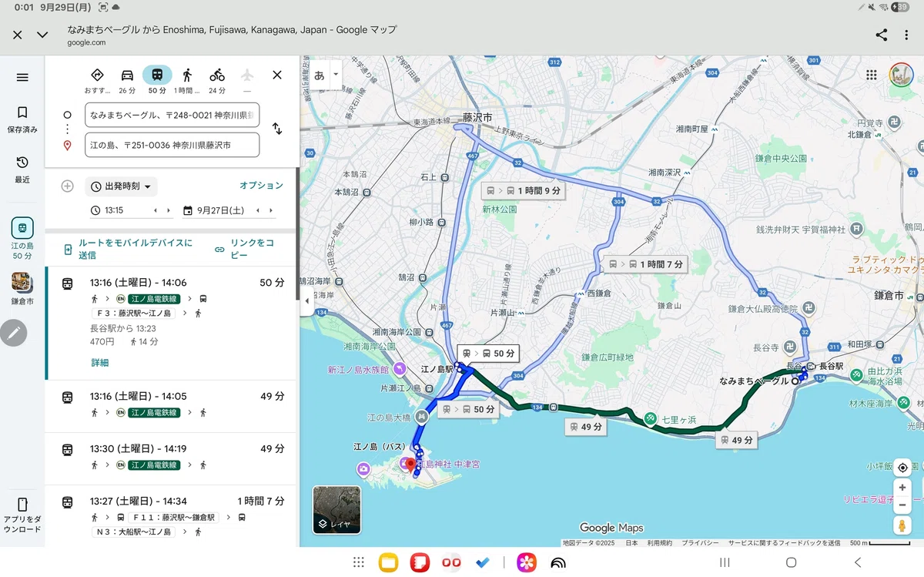Click the あ input method button
The image size is (924, 577).
[x=319, y=75]
